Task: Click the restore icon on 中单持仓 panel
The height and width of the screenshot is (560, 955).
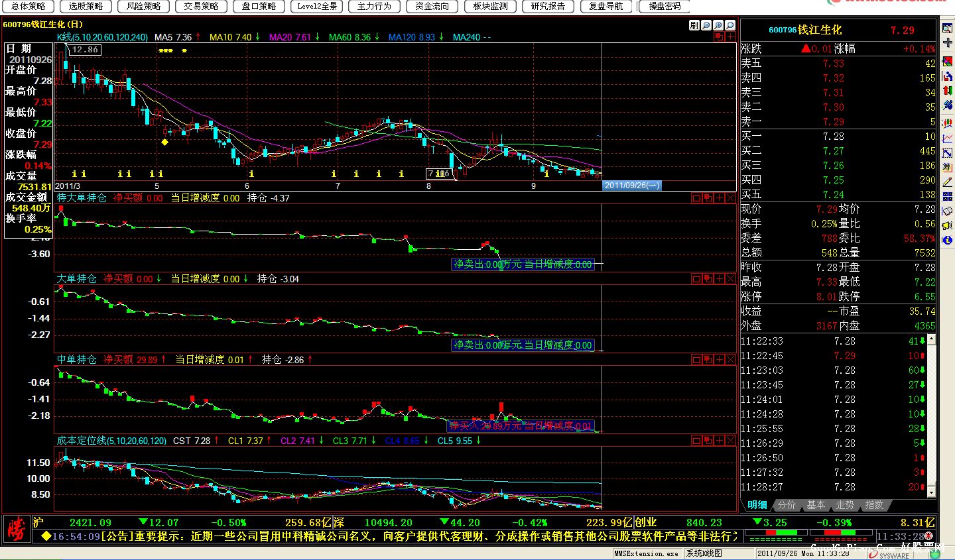Action: (708, 360)
